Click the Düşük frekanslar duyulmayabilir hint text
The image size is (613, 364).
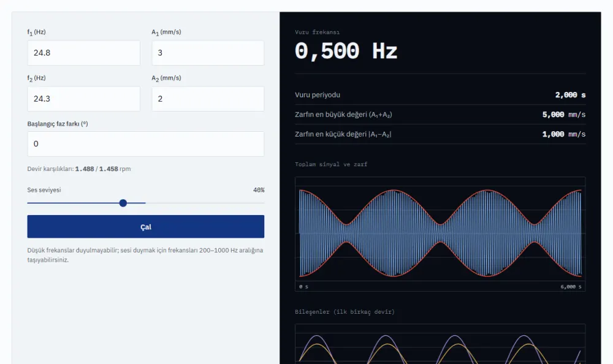point(145,255)
